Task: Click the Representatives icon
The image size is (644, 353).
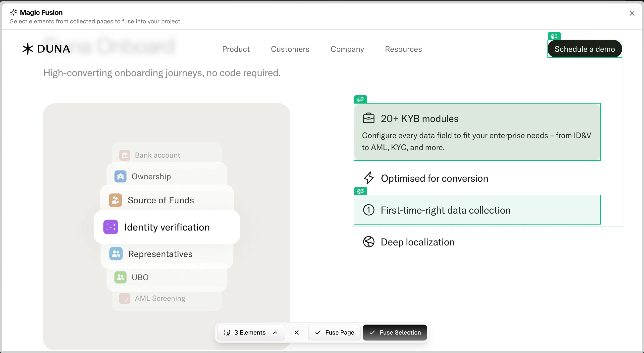Action: click(115, 254)
